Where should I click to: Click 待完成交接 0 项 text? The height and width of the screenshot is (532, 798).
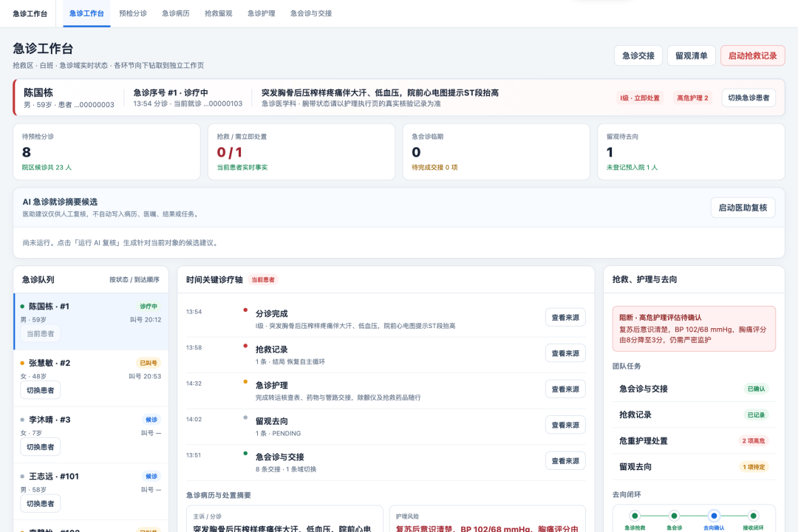pos(434,168)
